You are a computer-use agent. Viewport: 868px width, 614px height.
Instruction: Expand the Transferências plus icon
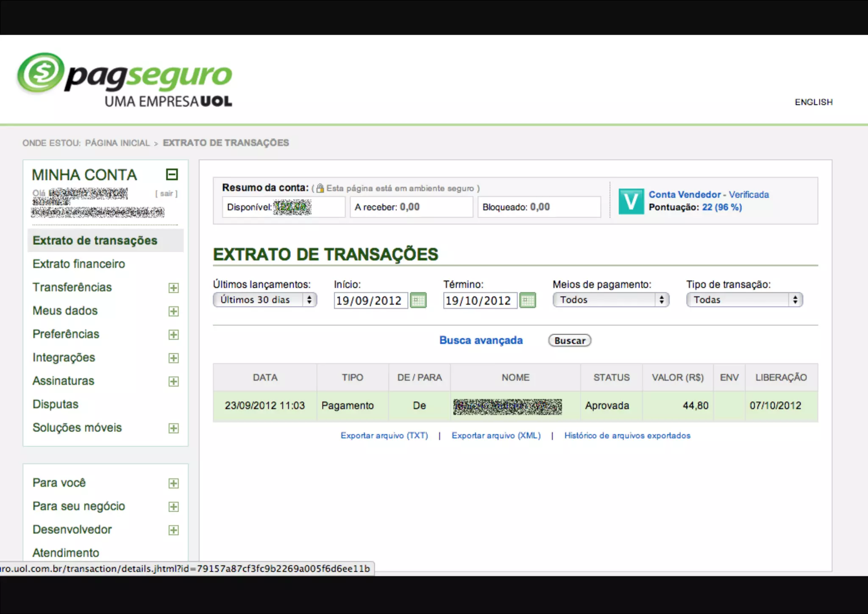tap(173, 288)
